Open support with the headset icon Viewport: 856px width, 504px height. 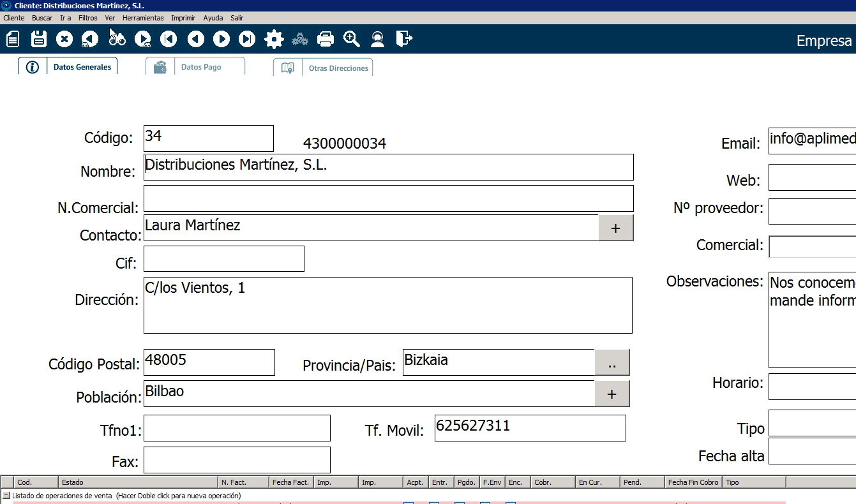point(378,40)
